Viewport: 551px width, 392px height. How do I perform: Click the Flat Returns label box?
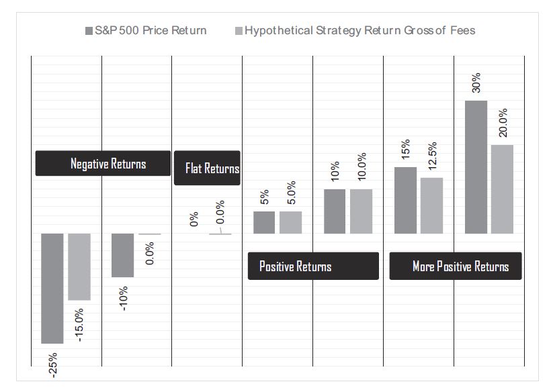point(208,168)
